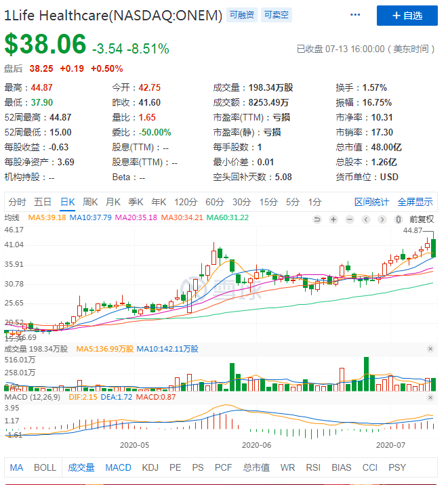Click the MA5:136.99万股 volume legend
The image size is (448, 485).
pos(105,349)
